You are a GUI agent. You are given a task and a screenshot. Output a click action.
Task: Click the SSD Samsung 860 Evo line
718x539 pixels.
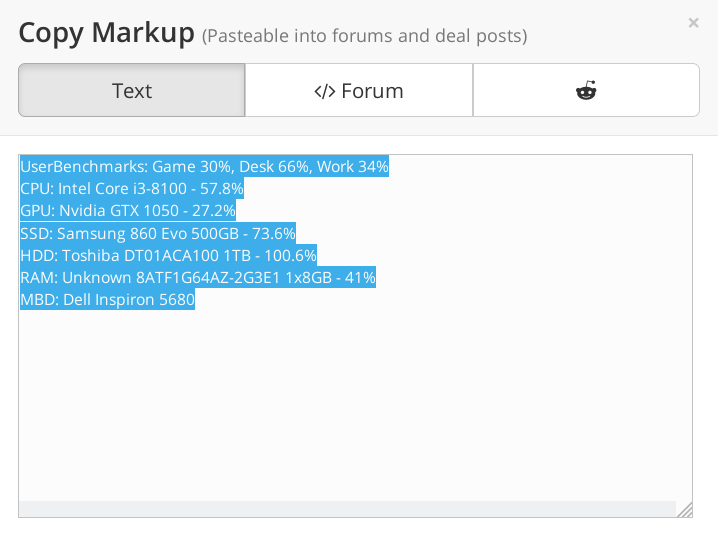coord(158,233)
